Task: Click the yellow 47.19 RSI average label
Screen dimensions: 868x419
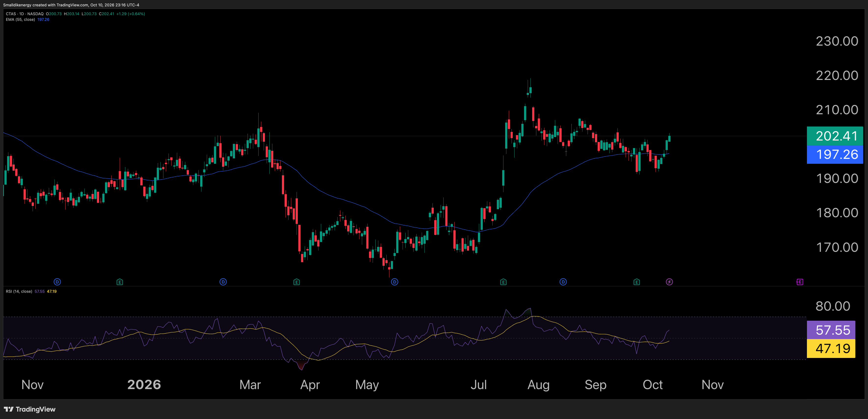Action: 831,349
